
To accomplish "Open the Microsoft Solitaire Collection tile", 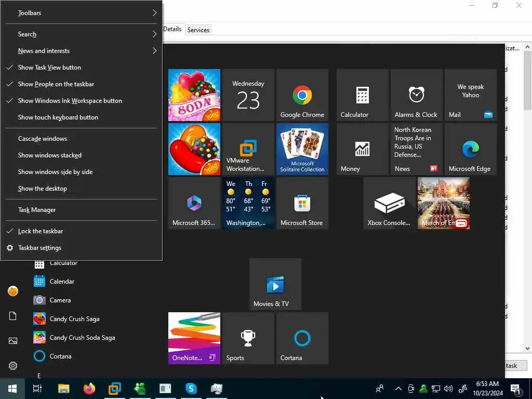I will pyautogui.click(x=302, y=149).
